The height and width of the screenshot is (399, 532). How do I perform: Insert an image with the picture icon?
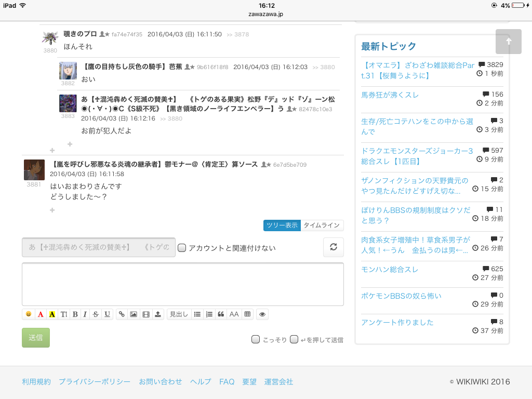pos(134,314)
